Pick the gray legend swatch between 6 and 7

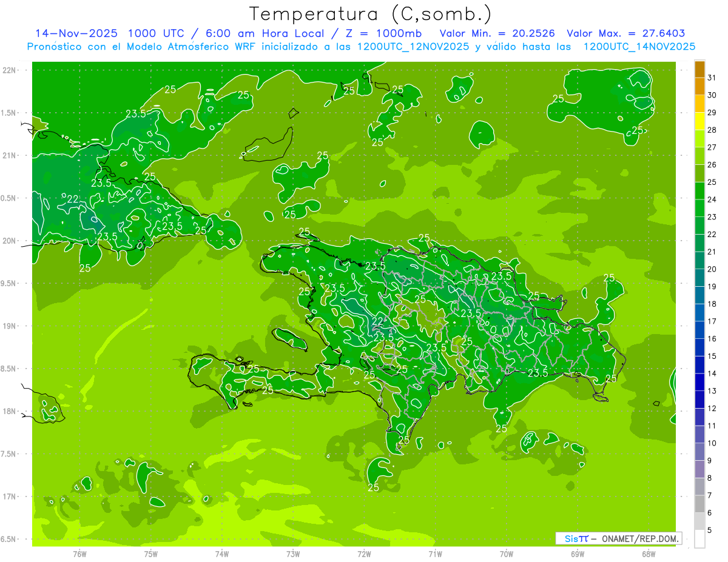(x=699, y=504)
